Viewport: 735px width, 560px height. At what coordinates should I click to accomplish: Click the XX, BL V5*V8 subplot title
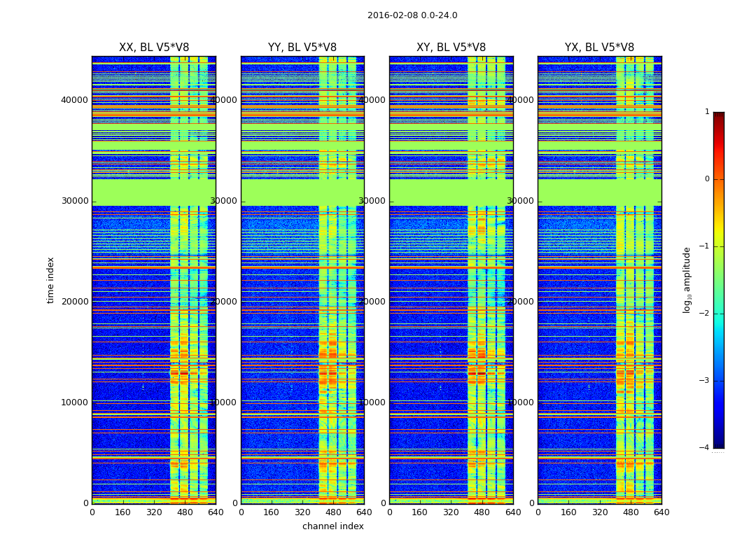point(154,48)
